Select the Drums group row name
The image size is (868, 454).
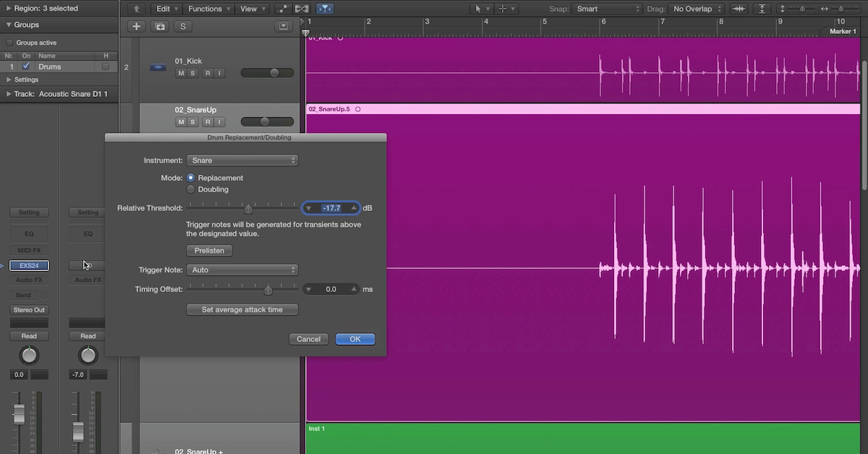50,67
